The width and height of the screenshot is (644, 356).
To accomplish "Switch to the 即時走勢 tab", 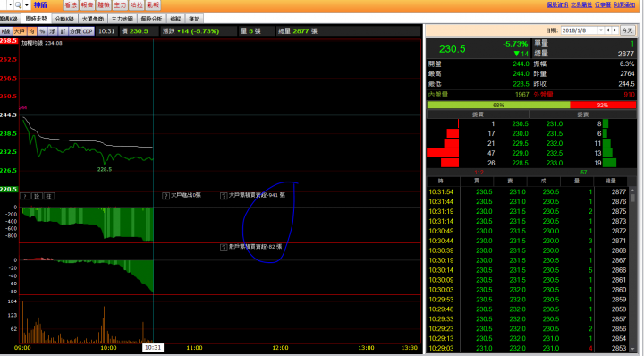I will coord(36,19).
